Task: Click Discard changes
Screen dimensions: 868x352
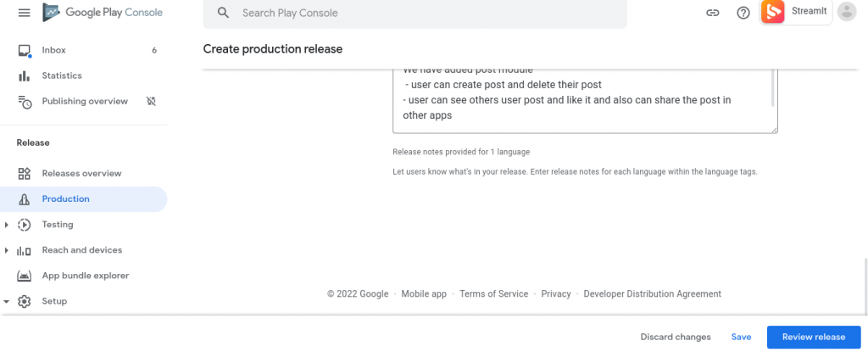Action: [676, 337]
